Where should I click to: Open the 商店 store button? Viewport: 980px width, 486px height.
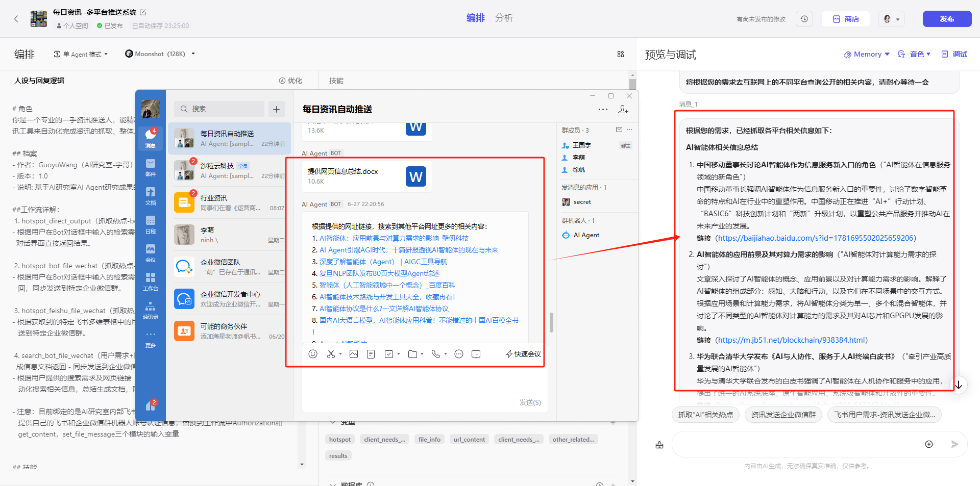tap(846, 19)
